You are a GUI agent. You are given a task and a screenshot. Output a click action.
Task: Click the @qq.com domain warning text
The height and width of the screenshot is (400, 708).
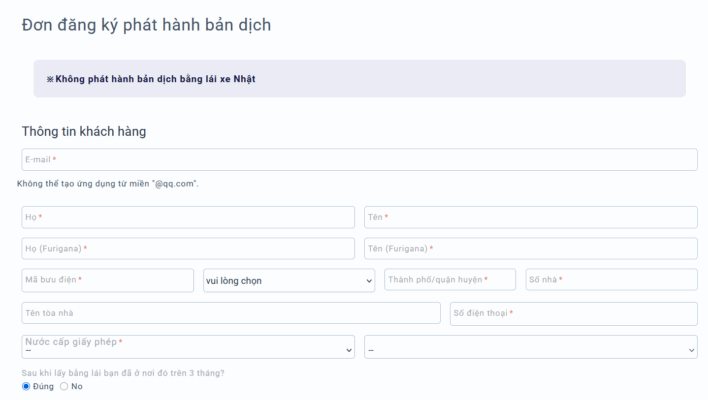click(x=108, y=184)
